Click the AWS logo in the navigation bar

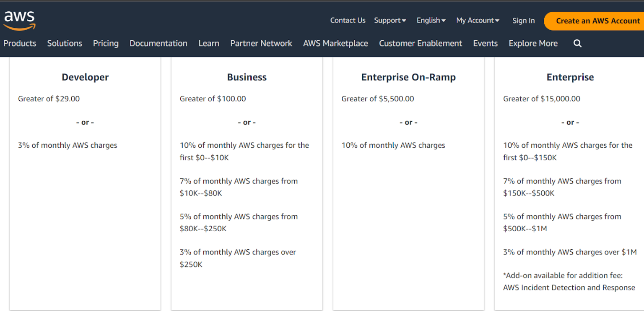coord(19,19)
